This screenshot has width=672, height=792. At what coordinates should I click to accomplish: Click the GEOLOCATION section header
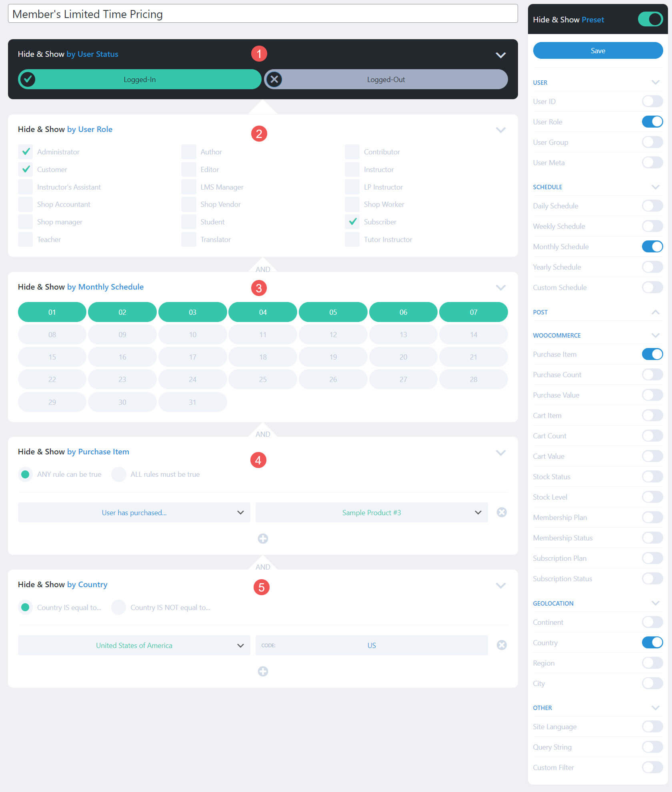(553, 603)
